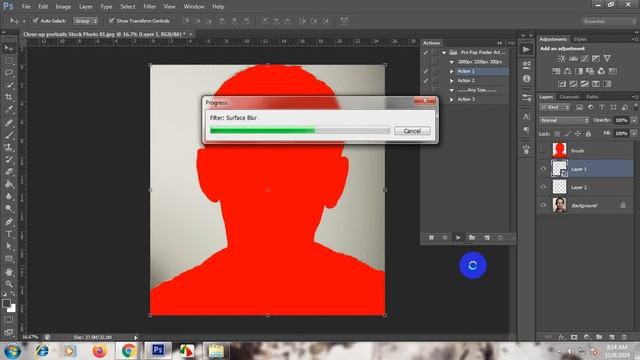Lock all on the current layer
The height and width of the screenshot is (360, 640).
click(588, 133)
